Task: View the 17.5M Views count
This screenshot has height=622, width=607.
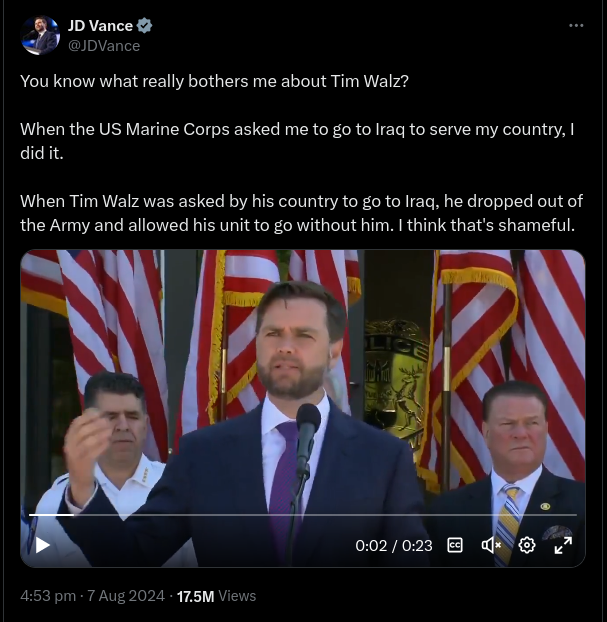Action: tap(216, 596)
